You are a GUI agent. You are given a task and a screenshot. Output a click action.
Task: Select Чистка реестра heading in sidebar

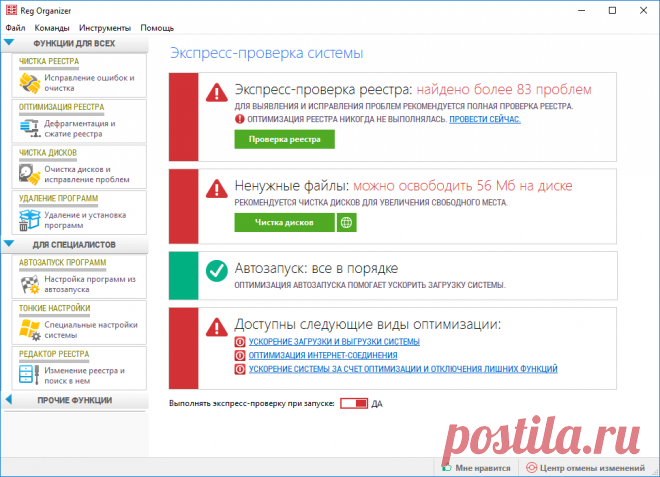(x=49, y=61)
